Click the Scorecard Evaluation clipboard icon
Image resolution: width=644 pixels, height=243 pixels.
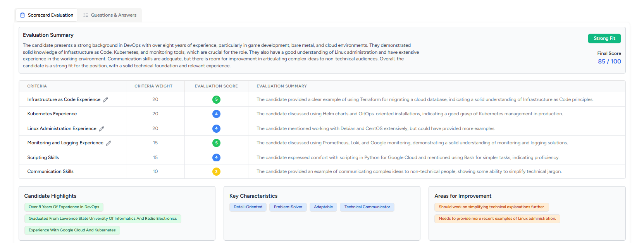22,15
